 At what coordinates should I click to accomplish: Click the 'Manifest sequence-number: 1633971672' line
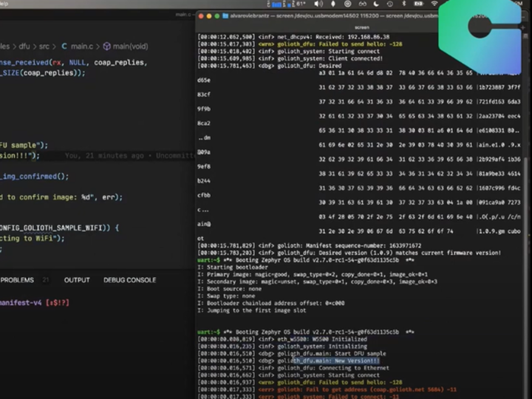point(309,245)
